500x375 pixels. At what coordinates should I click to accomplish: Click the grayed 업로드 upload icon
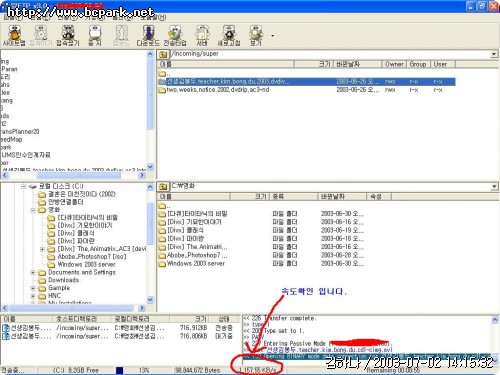[121, 35]
